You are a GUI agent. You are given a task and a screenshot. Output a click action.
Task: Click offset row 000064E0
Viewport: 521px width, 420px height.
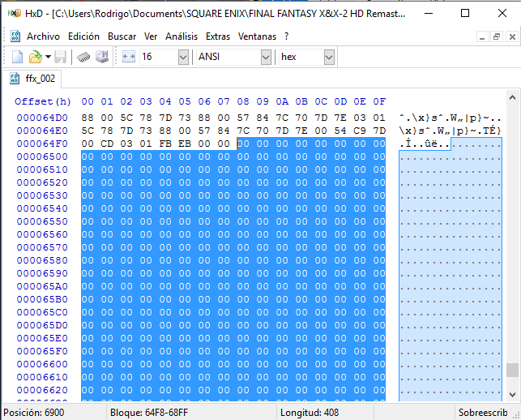pos(42,131)
